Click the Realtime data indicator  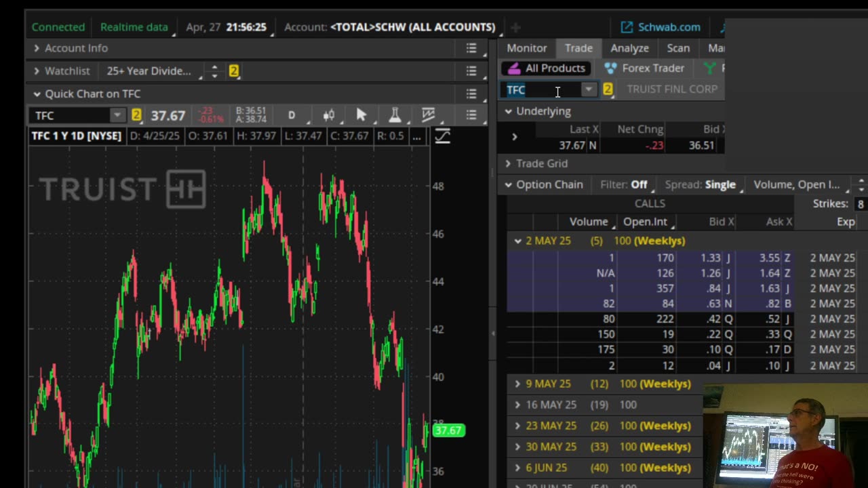coord(134,27)
